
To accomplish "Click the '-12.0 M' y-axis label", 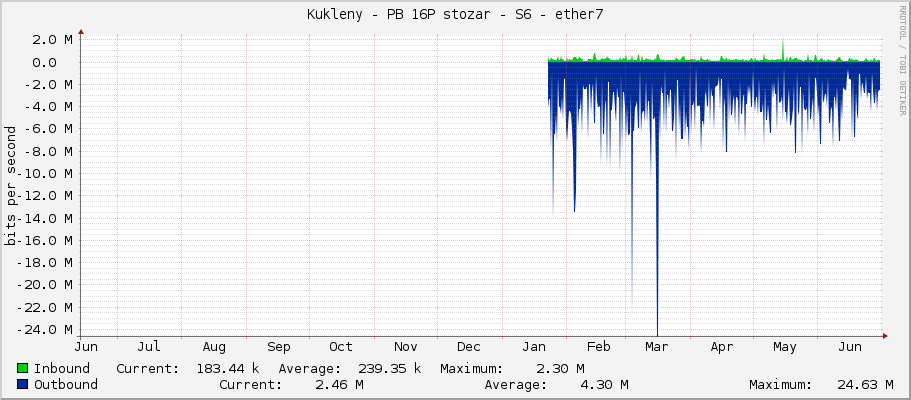I will click(44, 195).
